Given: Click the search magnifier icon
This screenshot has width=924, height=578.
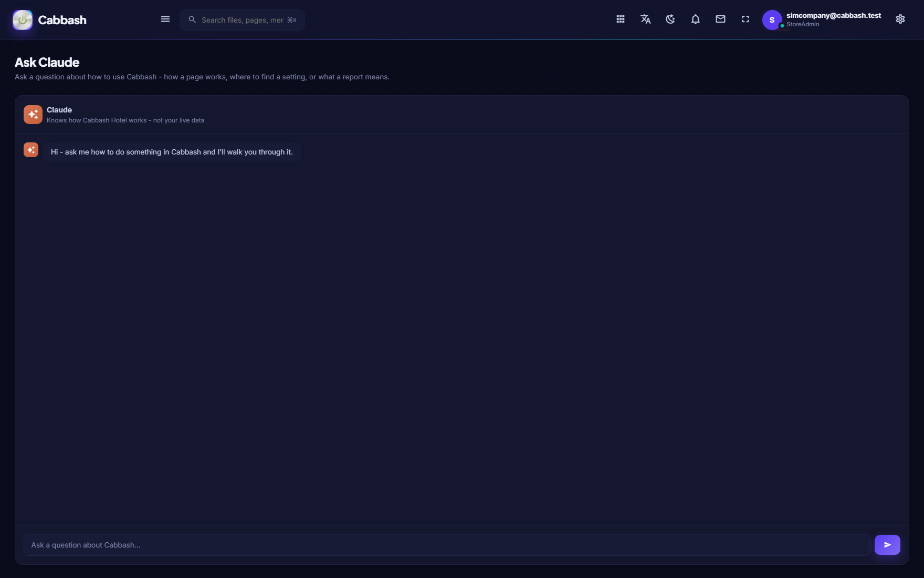Looking at the screenshot, I should pos(192,19).
